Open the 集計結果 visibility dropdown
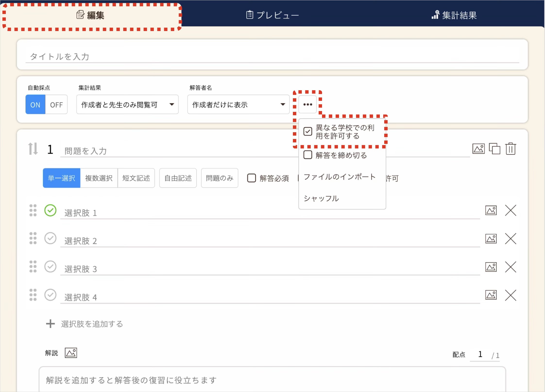This screenshot has width=545, height=392. [x=128, y=105]
